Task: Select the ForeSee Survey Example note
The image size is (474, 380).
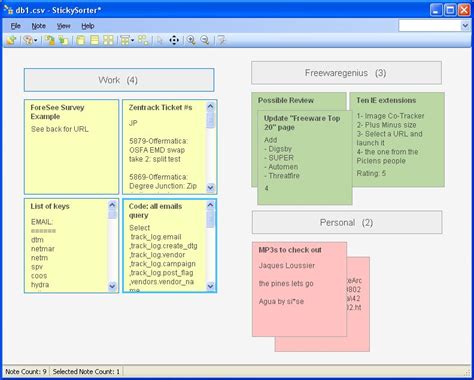Action: coord(71,147)
